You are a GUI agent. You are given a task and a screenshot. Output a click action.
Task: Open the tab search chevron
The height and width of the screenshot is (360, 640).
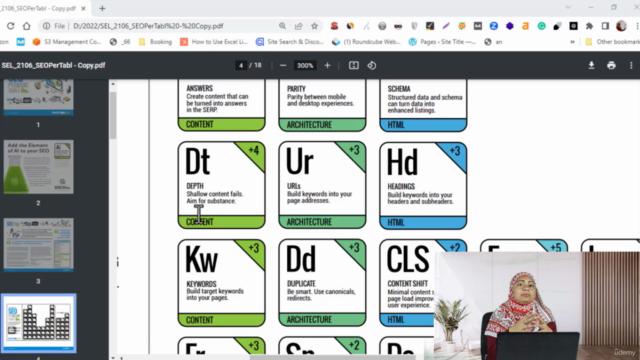pos(568,7)
